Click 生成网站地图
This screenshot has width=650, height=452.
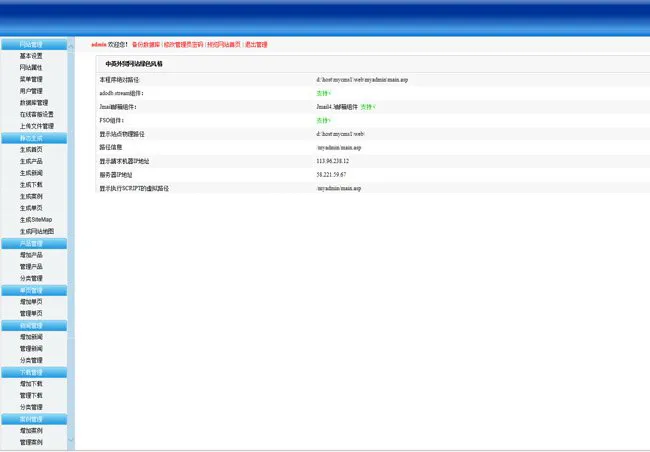click(36, 231)
